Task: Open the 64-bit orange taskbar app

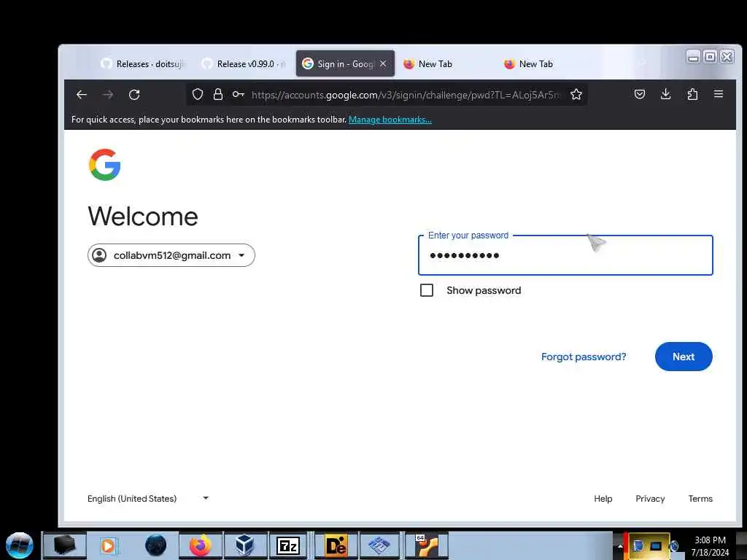Action: (x=426, y=545)
